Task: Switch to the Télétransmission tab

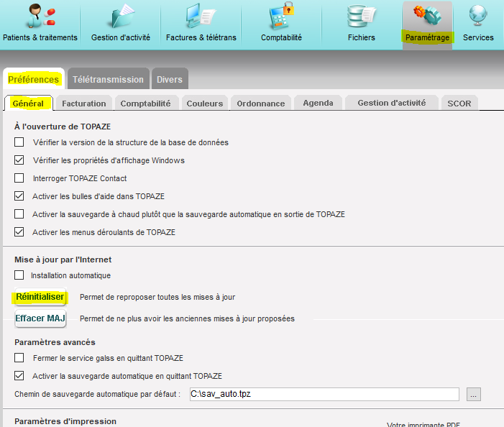Action: point(108,79)
